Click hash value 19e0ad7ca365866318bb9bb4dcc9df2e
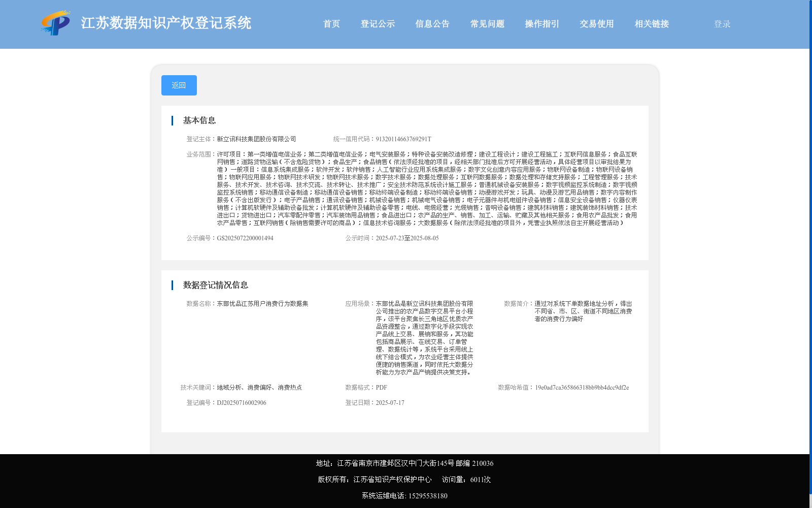Viewport: 812px width, 508px height. point(582,388)
